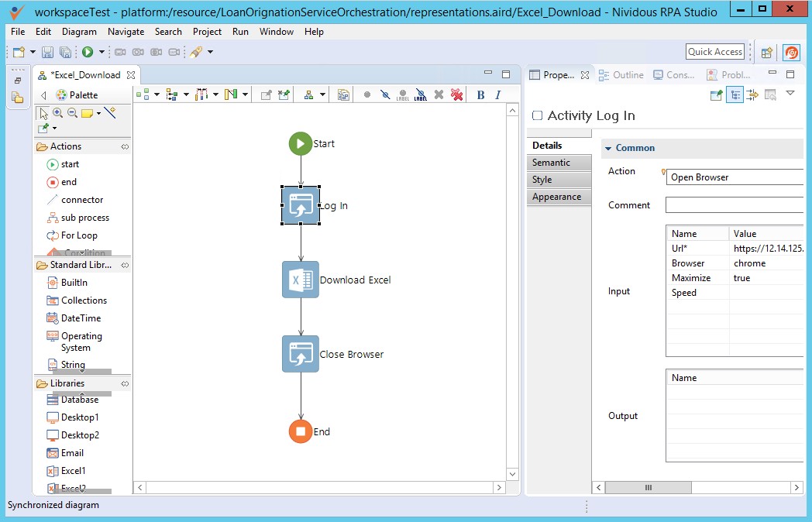Screen dimensions: 812x522
Task: Switch to the Outline tab
Action: [x=621, y=75]
